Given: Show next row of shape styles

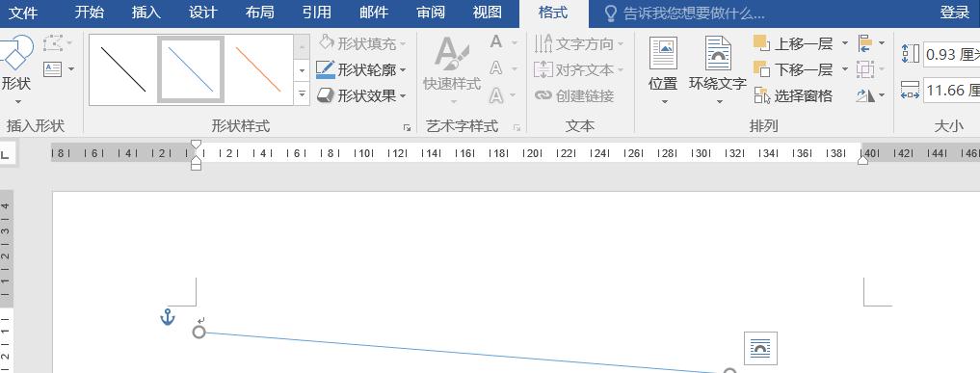Looking at the screenshot, I should click(302, 70).
